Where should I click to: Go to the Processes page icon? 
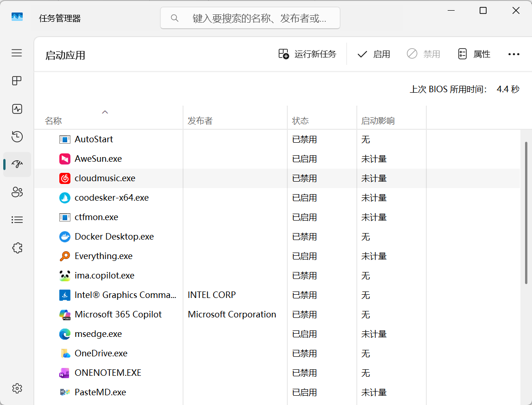click(x=17, y=81)
